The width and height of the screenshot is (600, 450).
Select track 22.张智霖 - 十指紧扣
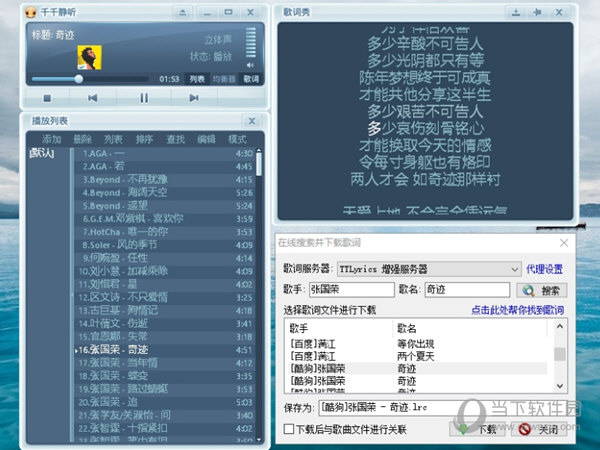click(x=165, y=428)
